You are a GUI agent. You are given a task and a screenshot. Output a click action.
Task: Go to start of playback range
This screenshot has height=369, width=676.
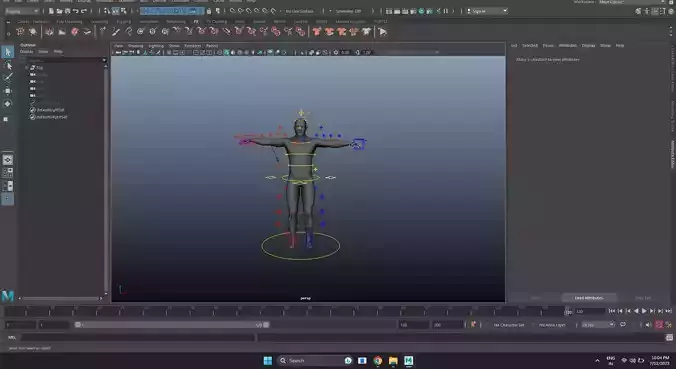tap(612, 311)
